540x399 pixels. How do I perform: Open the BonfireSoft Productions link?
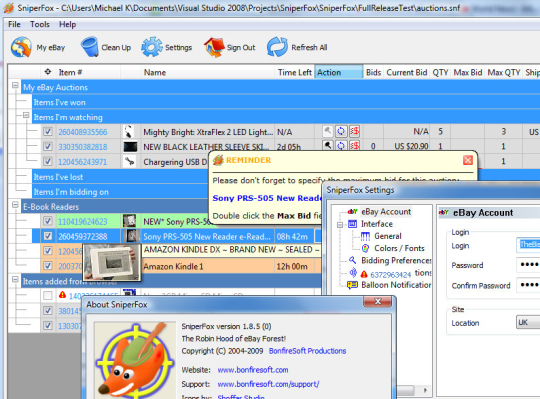307,351
